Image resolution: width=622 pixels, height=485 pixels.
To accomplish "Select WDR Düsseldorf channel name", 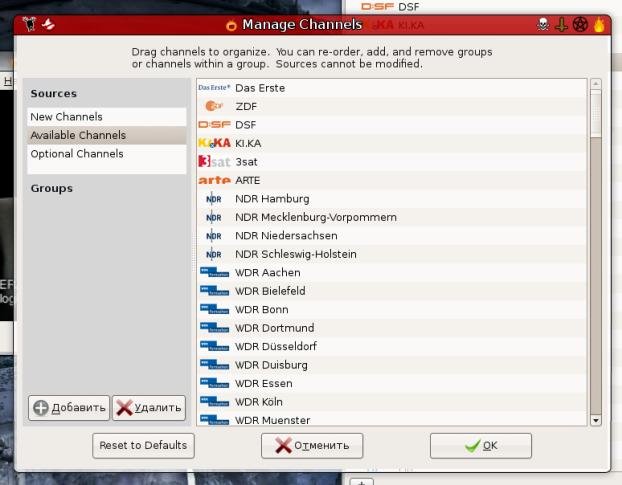I will click(x=276, y=346).
